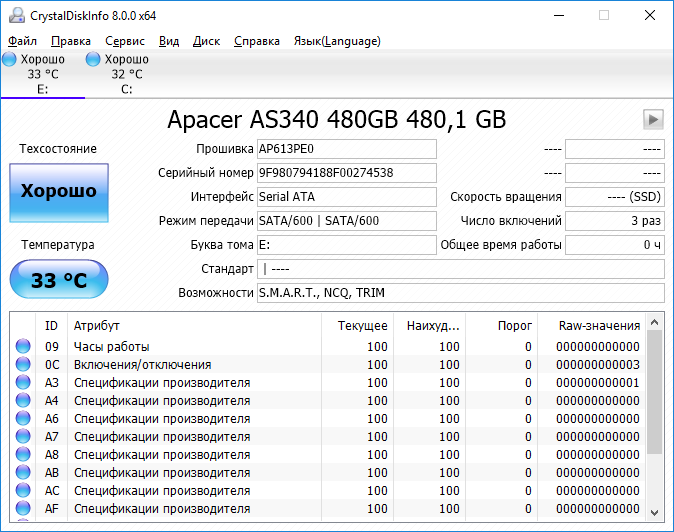Click the status orb of attribute A8

pyautogui.click(x=23, y=455)
